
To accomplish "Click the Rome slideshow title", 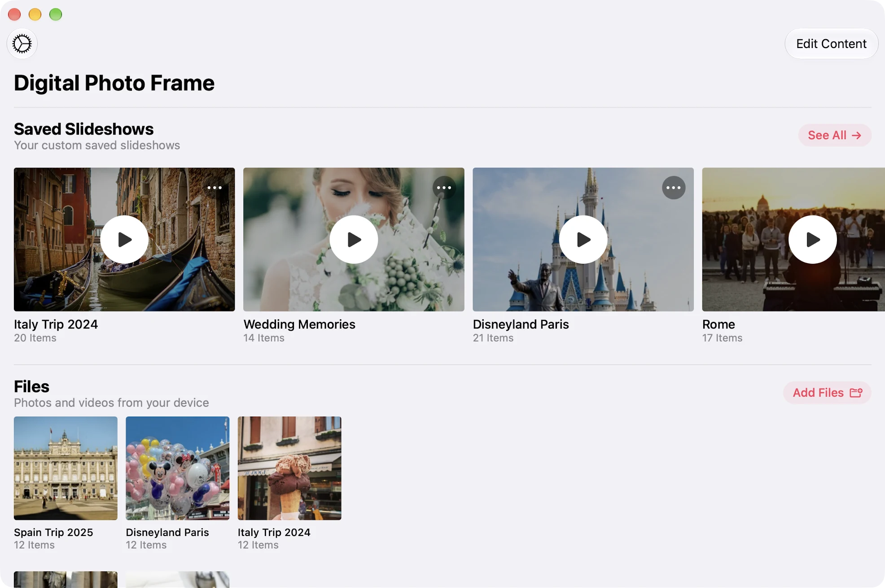I will 719,324.
